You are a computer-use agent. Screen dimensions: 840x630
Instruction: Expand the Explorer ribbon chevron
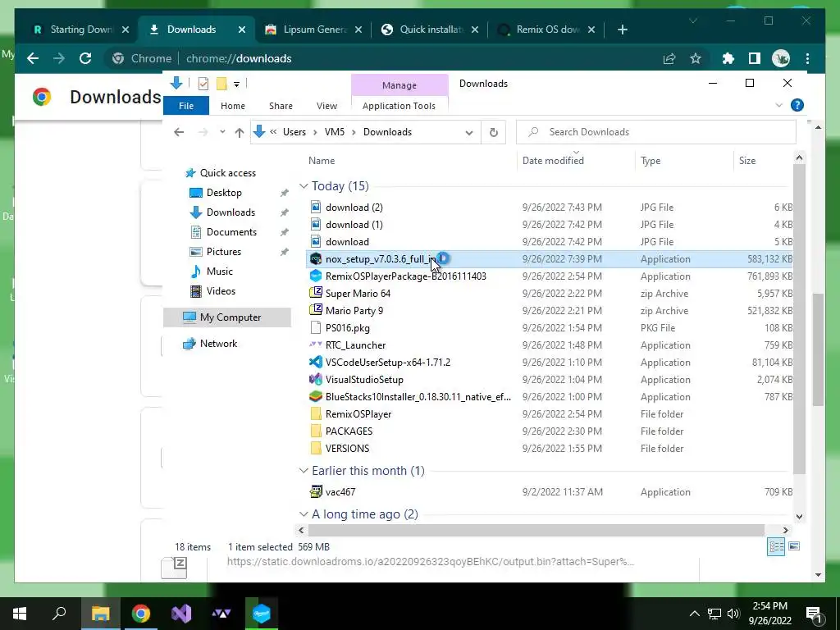[x=779, y=106]
